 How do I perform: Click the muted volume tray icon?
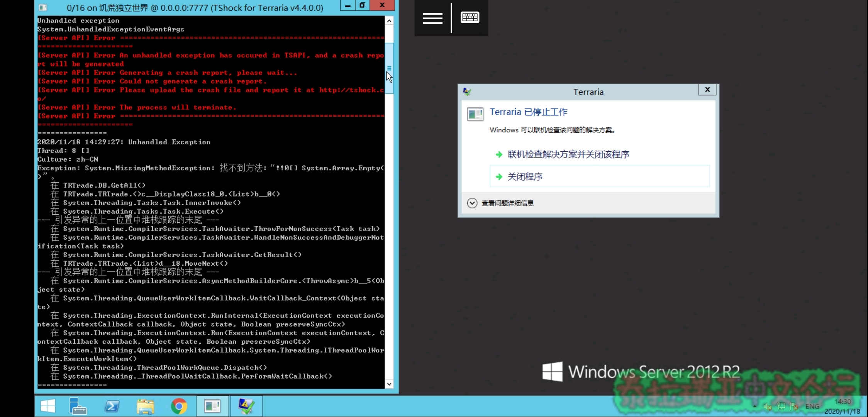pyautogui.click(x=768, y=406)
